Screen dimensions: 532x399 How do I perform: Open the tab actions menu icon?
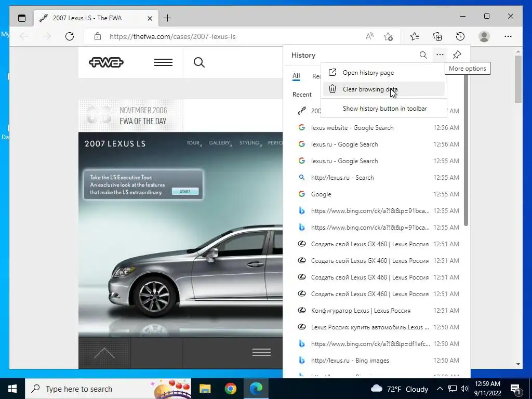pyautogui.click(x=22, y=18)
